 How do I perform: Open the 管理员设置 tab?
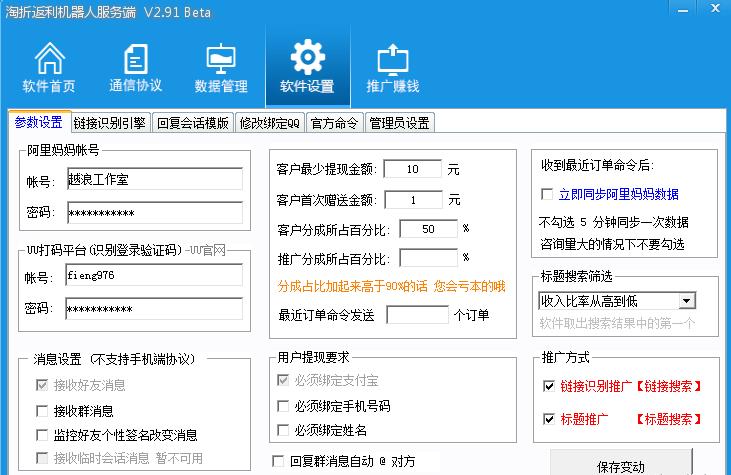click(399, 123)
